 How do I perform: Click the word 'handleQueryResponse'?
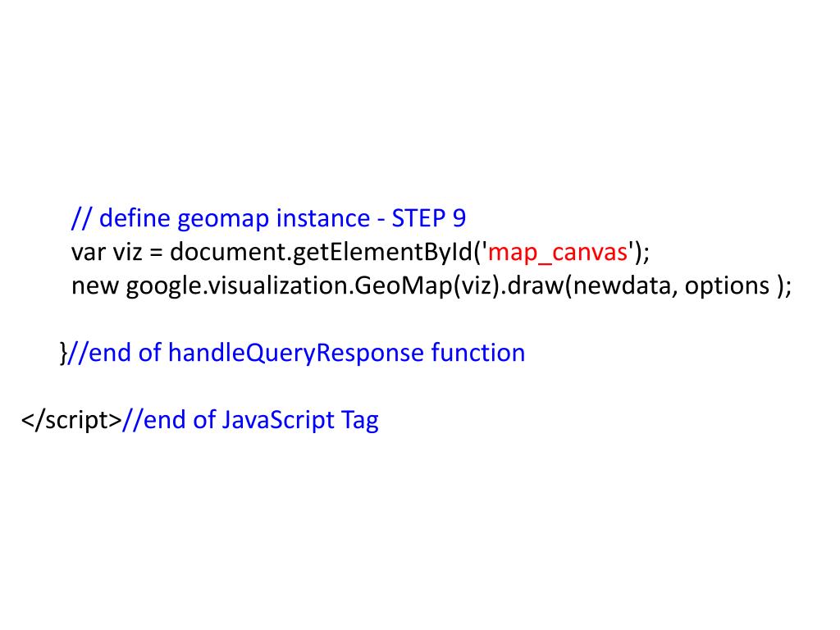pos(295,353)
